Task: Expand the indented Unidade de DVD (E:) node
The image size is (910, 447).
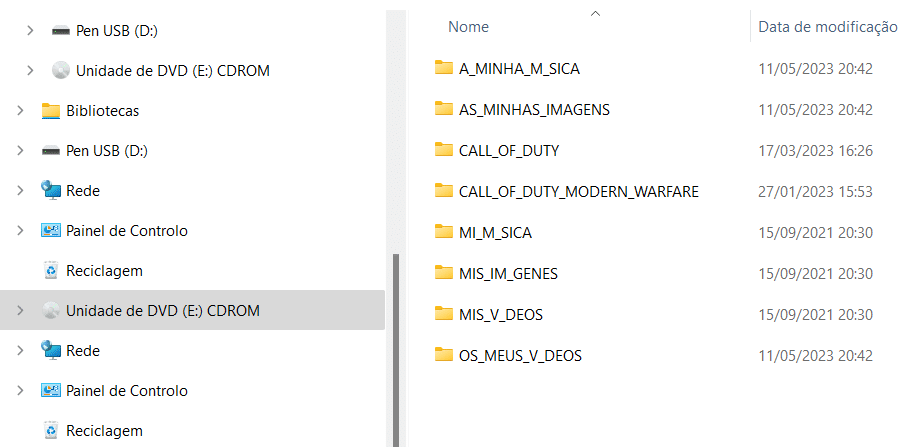Action: tap(30, 70)
